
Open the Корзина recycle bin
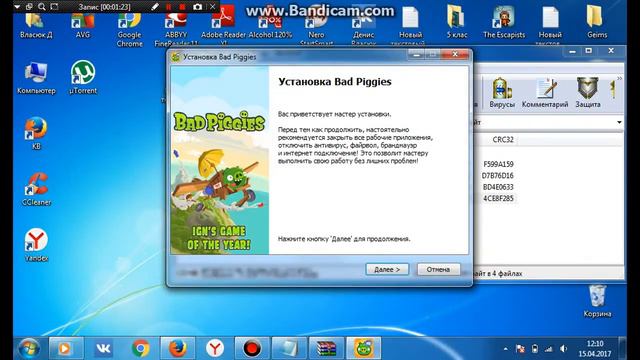point(597,301)
